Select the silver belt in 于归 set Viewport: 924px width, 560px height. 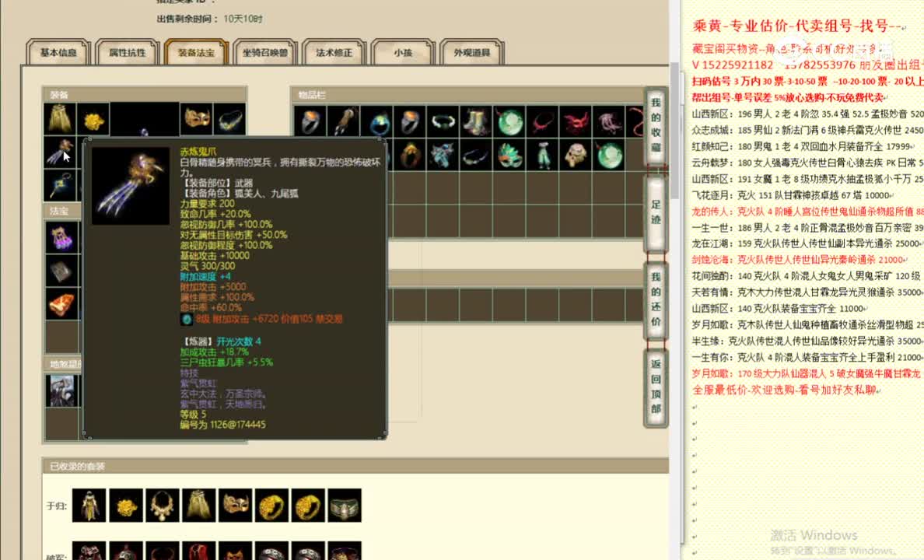pos(345,506)
